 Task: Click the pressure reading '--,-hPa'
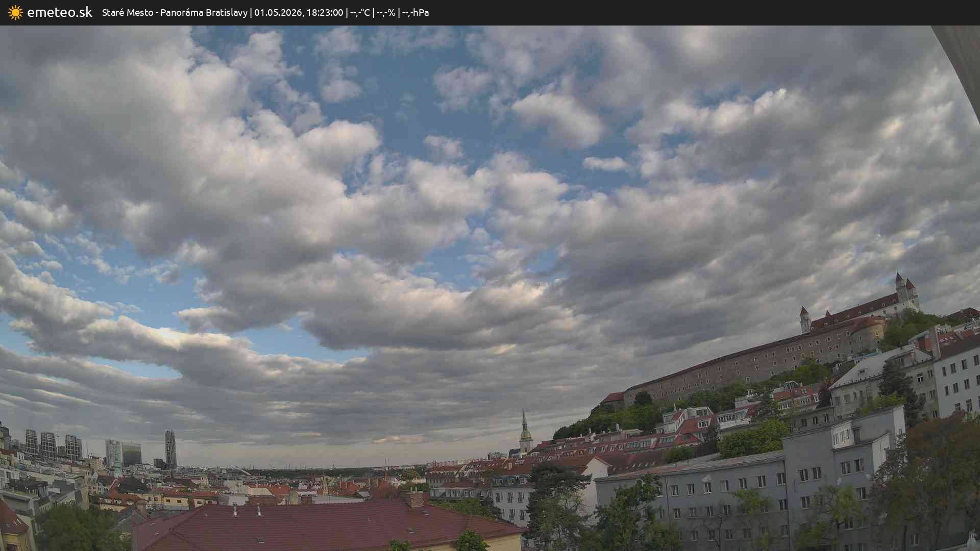[x=415, y=13]
